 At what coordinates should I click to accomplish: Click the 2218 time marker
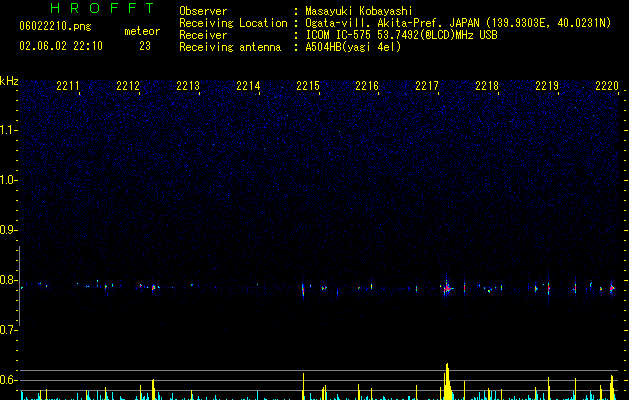tap(487, 86)
